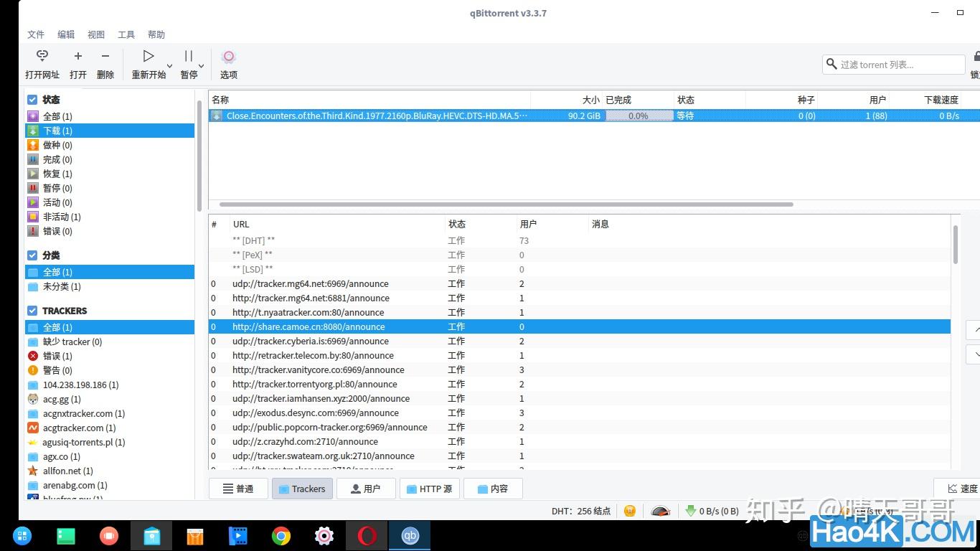Switch to the HTTP 源 tab
The image size is (980, 551).
(430, 489)
